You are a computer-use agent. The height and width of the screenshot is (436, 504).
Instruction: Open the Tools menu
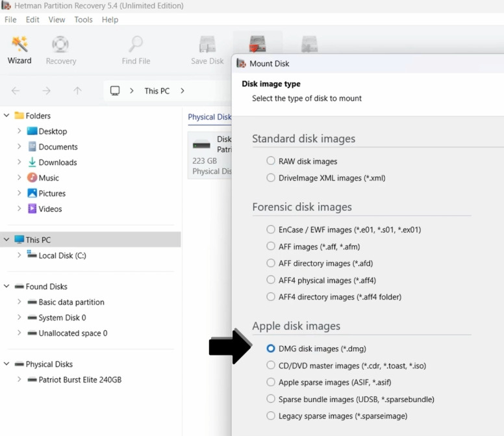point(83,19)
